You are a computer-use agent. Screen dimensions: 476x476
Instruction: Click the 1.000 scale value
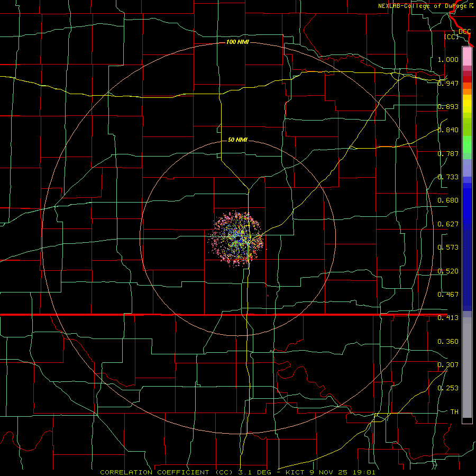pyautogui.click(x=448, y=59)
